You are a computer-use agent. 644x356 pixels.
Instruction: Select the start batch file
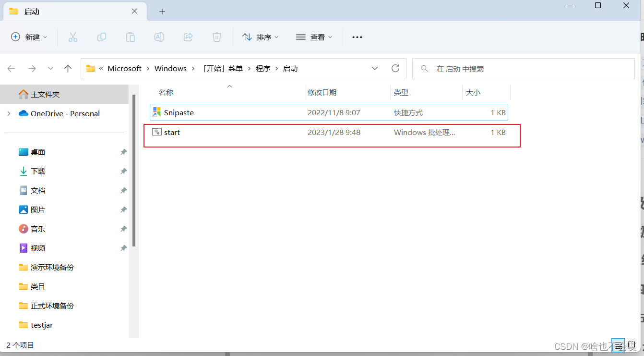click(172, 132)
